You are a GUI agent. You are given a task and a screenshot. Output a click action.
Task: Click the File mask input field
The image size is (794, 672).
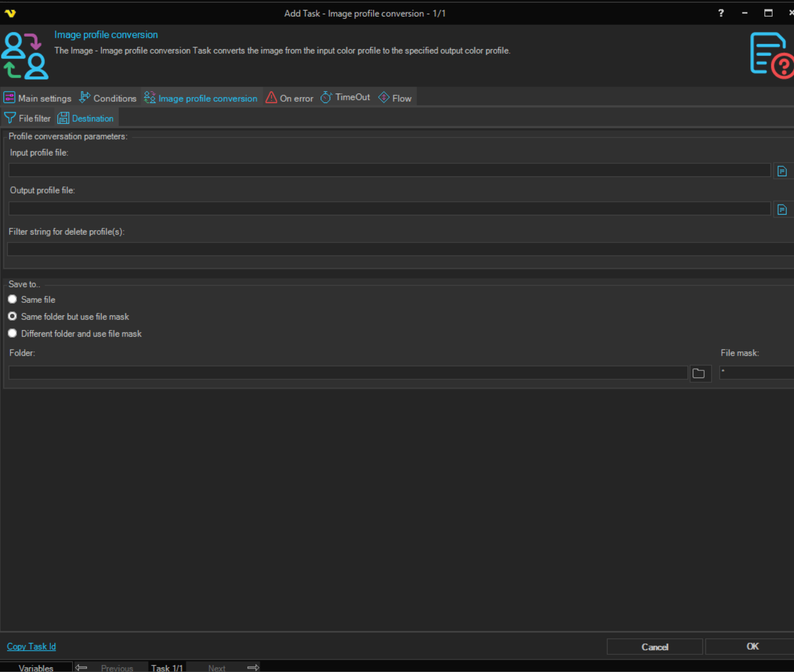point(756,373)
